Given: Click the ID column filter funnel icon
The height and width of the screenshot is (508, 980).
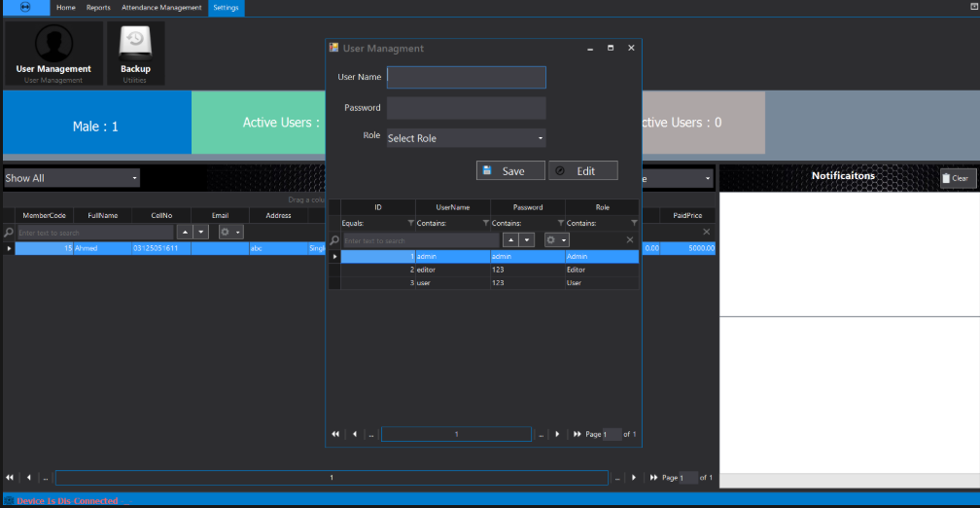Looking at the screenshot, I should pyautogui.click(x=408, y=223).
